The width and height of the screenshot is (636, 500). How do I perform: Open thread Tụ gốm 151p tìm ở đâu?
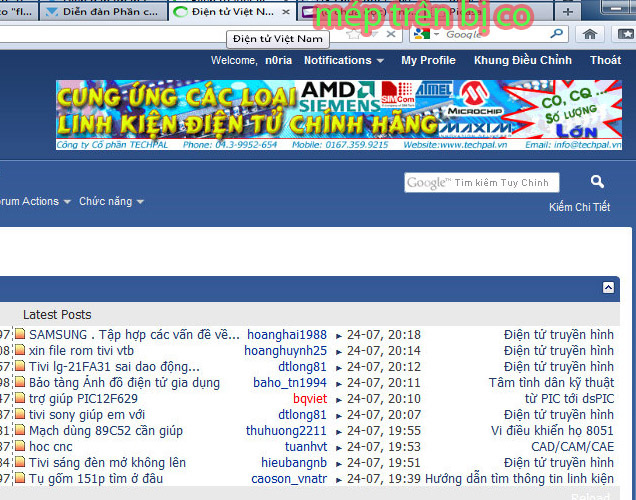coord(96,479)
